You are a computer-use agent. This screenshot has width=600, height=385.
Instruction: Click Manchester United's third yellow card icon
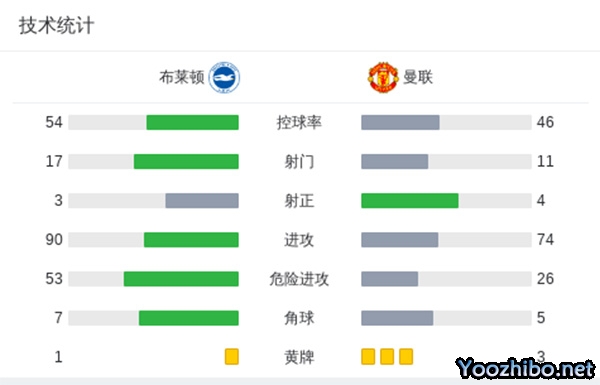406,356
